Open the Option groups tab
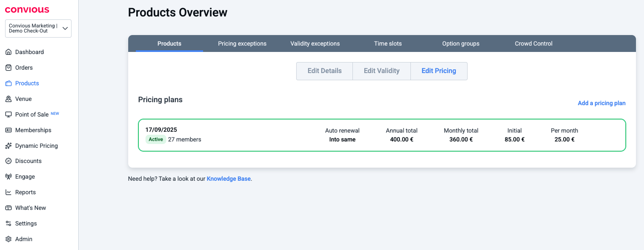The image size is (644, 250). (461, 43)
